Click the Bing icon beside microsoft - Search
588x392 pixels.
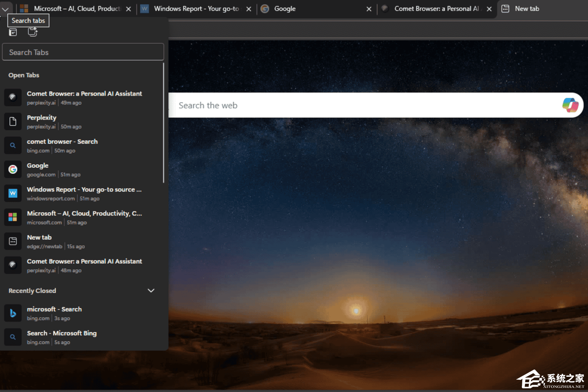point(13,313)
